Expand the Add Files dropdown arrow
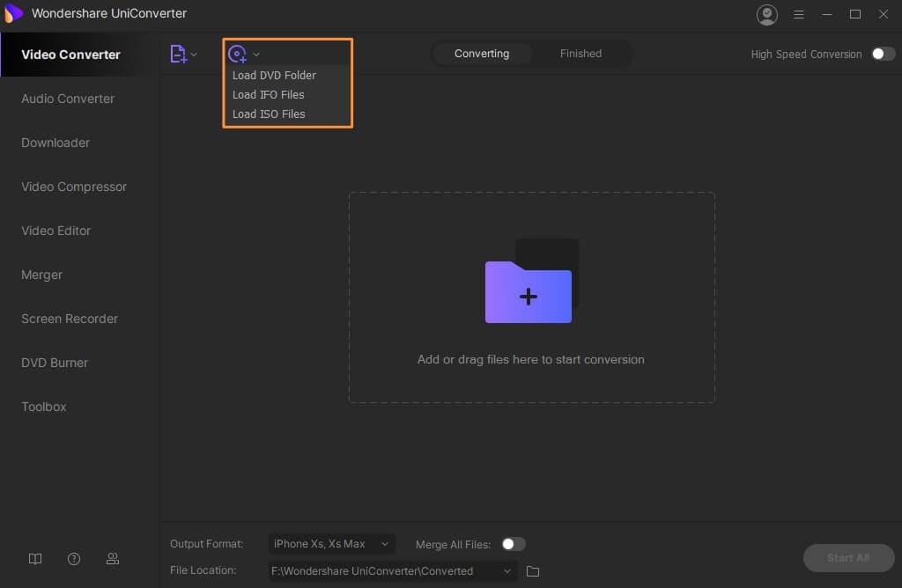 (194, 55)
